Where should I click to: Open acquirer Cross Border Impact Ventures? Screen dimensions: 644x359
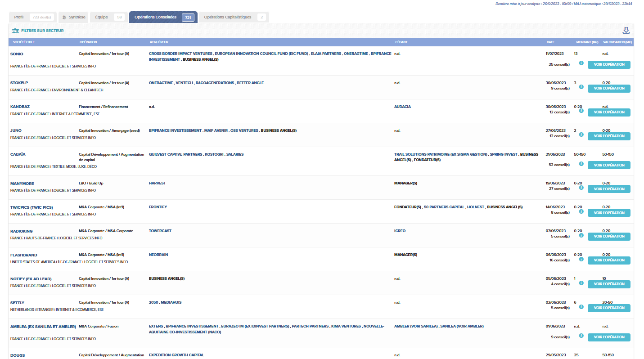(180, 54)
